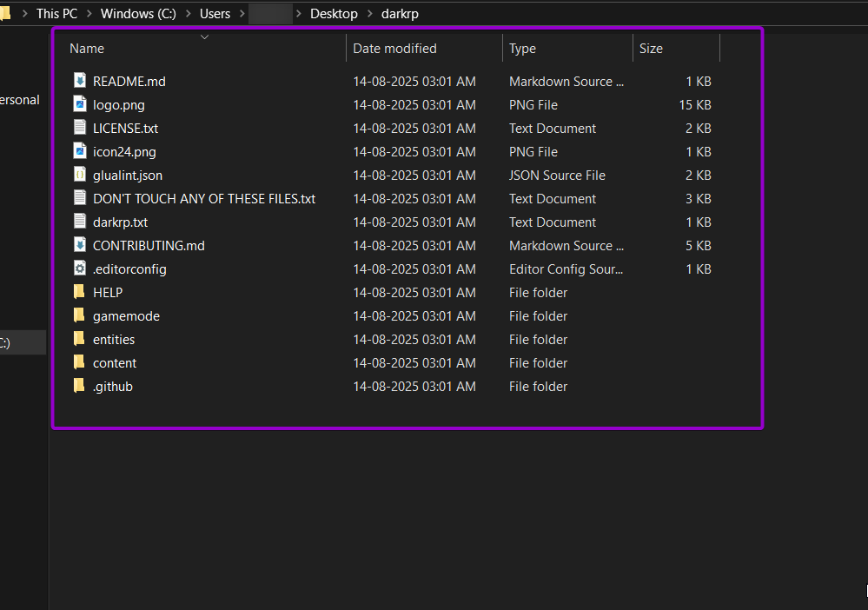Image resolution: width=868 pixels, height=610 pixels.
Task: Click the folder icon at the address bar start
Action: (x=5, y=13)
